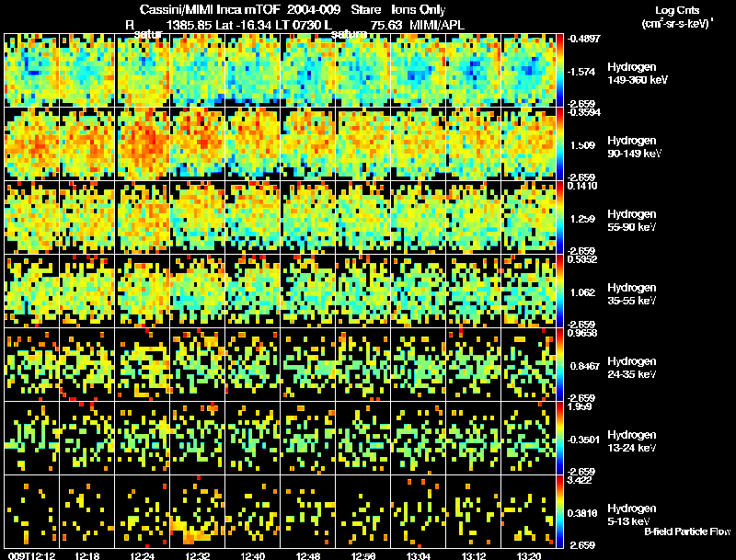
Task: Click the '13:04' time label
Action: point(419,556)
